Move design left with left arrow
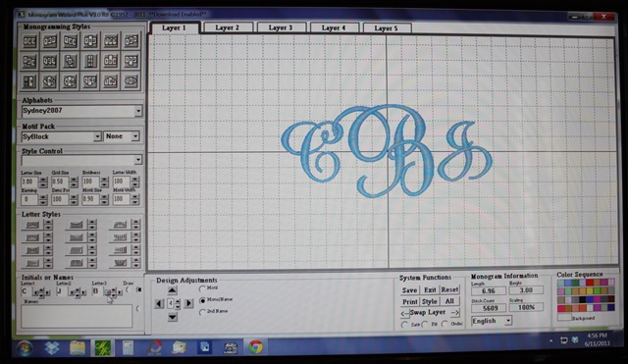The width and height of the screenshot is (628, 364). [x=159, y=303]
